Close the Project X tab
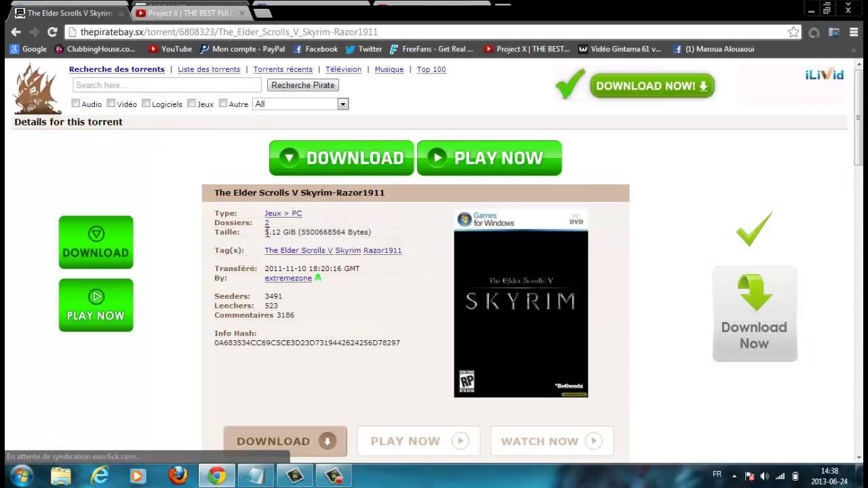The height and width of the screenshot is (488, 868). coord(242,13)
